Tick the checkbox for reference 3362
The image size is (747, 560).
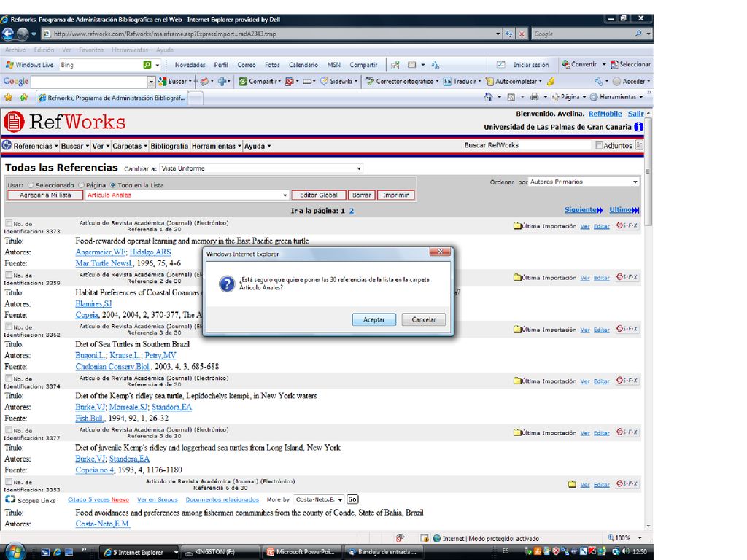click(9, 326)
